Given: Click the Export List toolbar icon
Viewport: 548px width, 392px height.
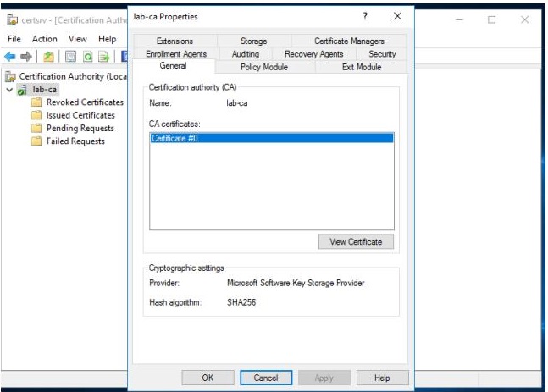Looking at the screenshot, I should [104, 57].
